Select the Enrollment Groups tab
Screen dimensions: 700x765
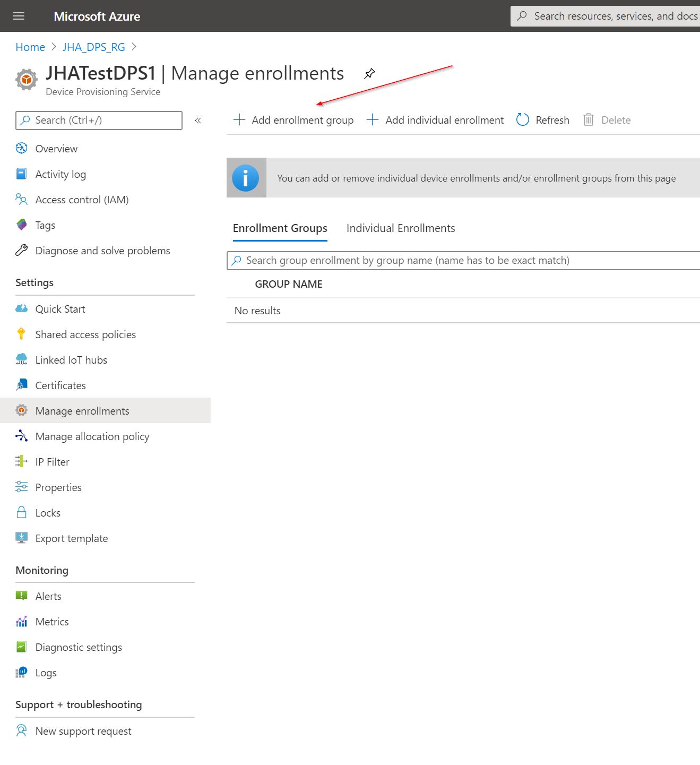pos(280,228)
